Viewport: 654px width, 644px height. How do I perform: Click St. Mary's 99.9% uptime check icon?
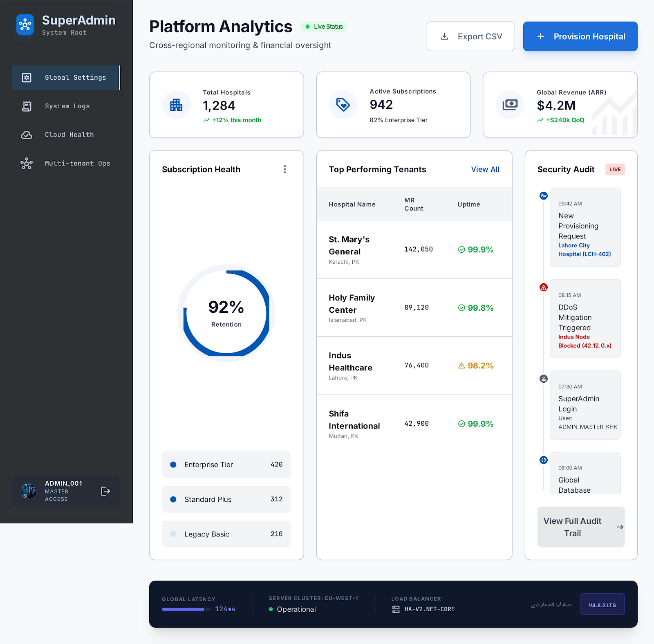click(x=461, y=249)
